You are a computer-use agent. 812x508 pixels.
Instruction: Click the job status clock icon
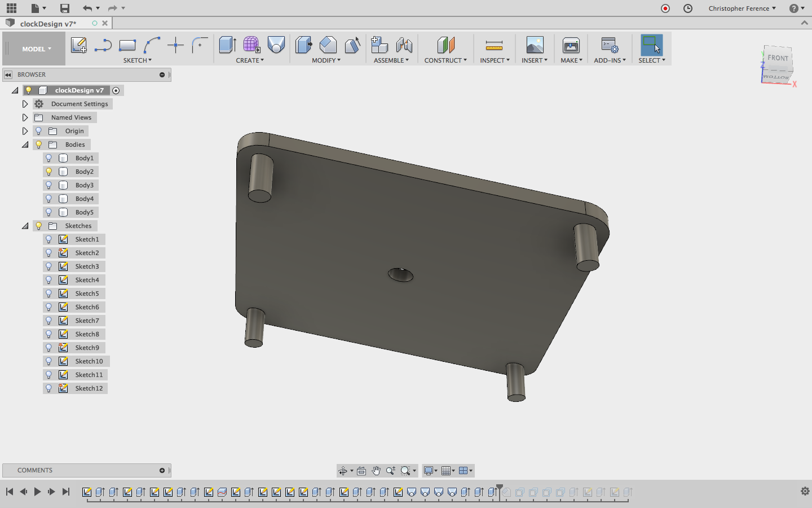(x=688, y=8)
